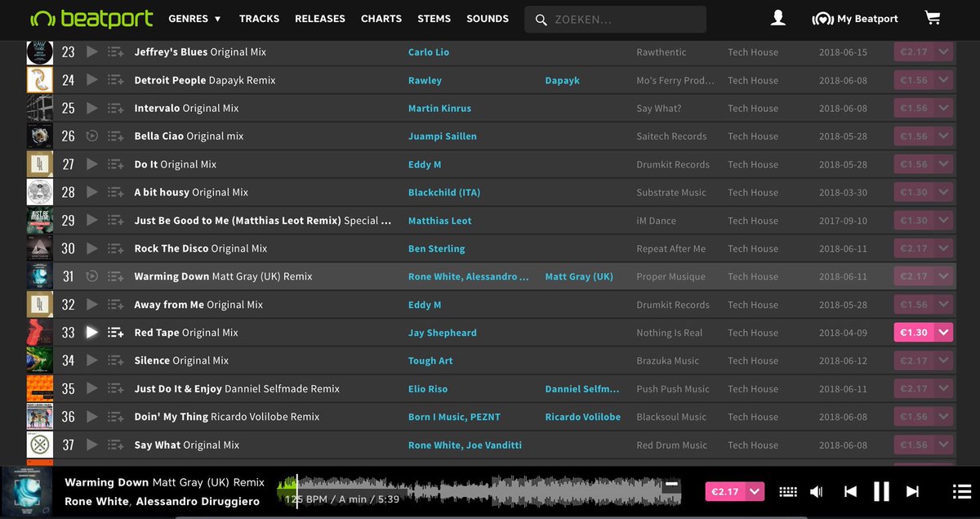Show keyboard shortcuts in player
Screen dimensions: 980x519
point(788,491)
